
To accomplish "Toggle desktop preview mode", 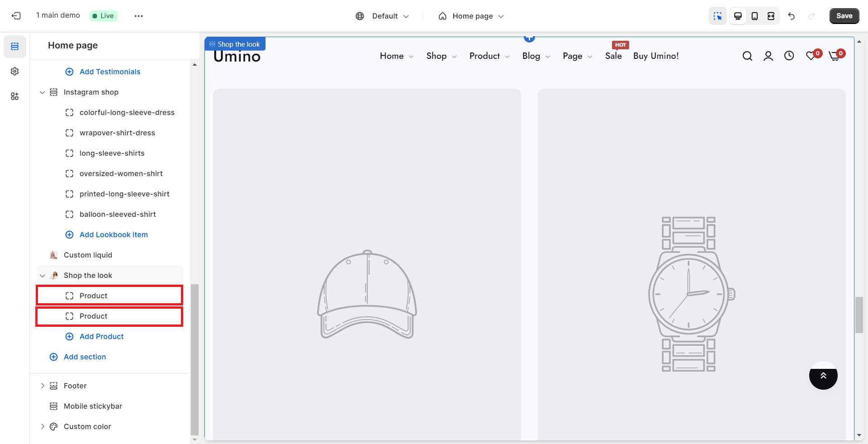I will (738, 16).
